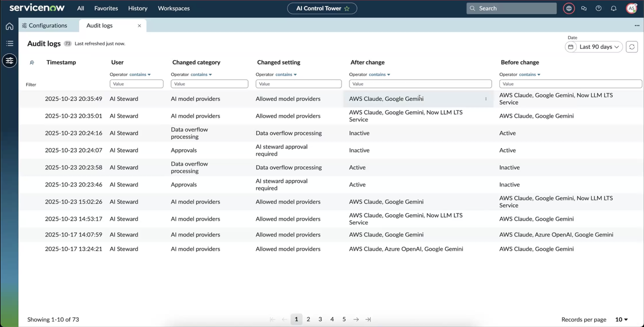This screenshot has width=644, height=327.
Task: Open the Favorites menu
Action: (106, 9)
